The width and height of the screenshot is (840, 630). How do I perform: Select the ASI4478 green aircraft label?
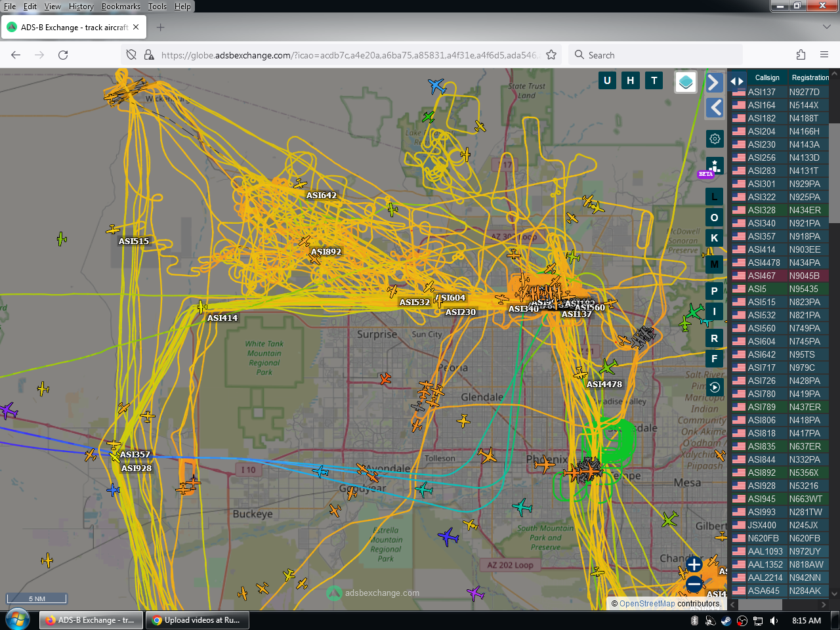click(604, 384)
